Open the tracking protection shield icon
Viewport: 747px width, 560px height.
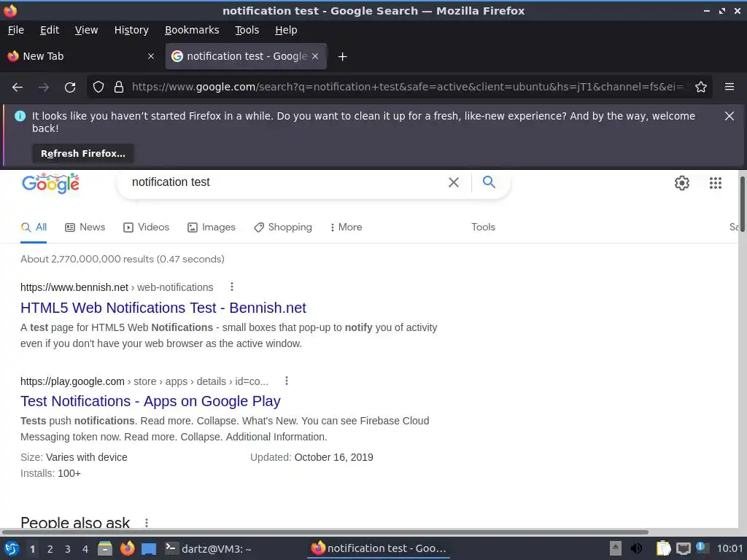[x=98, y=87]
